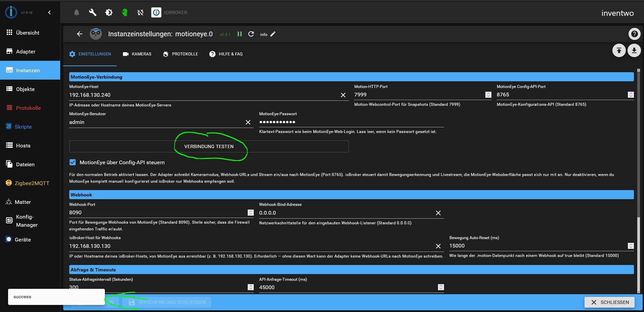The height and width of the screenshot is (312, 644).
Task: Reload the motioneye.0 instance
Action: point(251,34)
